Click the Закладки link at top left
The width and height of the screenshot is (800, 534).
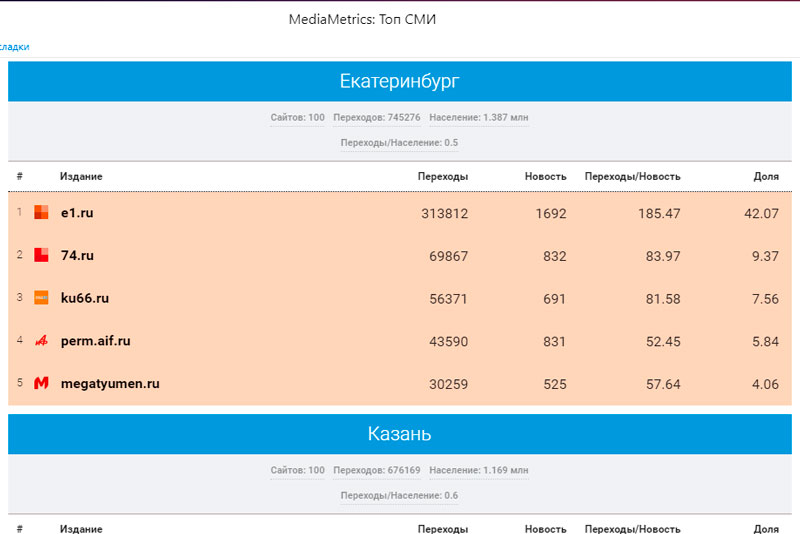click(14, 47)
